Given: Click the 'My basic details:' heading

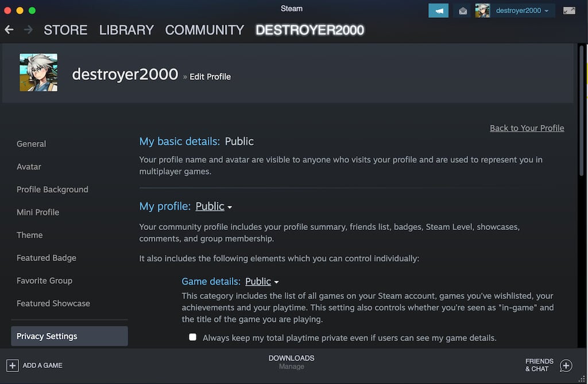Looking at the screenshot, I should point(180,141).
